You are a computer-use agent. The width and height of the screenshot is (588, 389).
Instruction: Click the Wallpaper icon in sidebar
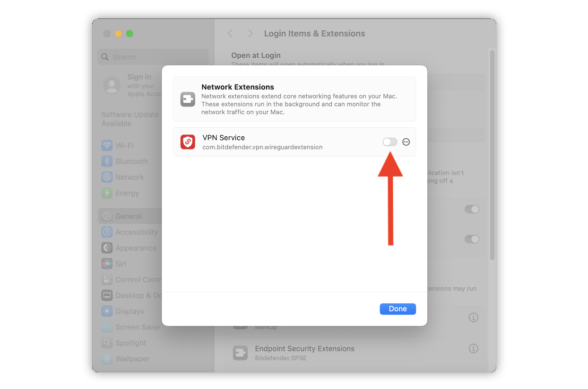coord(107,359)
